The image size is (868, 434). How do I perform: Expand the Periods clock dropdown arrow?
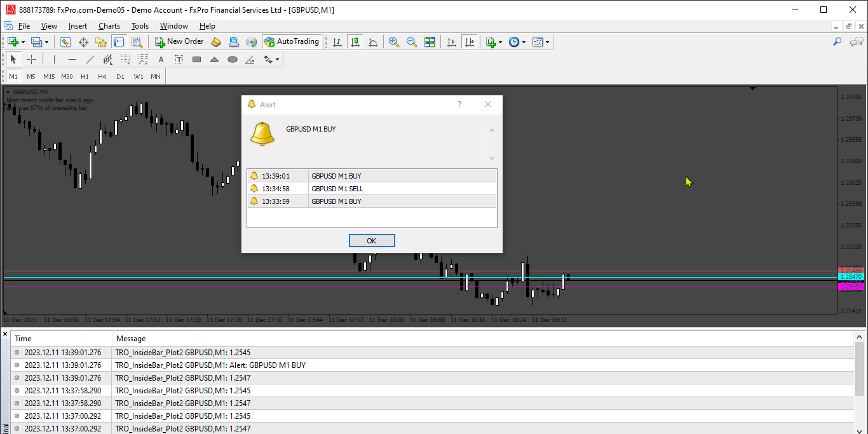click(x=524, y=42)
